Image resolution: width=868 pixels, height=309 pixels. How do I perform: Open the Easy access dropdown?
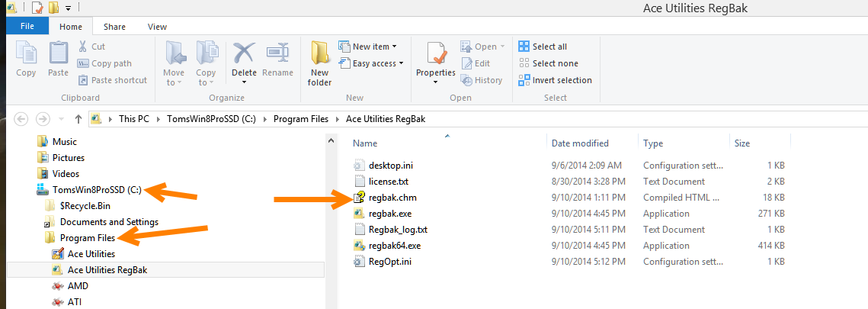[x=371, y=63]
